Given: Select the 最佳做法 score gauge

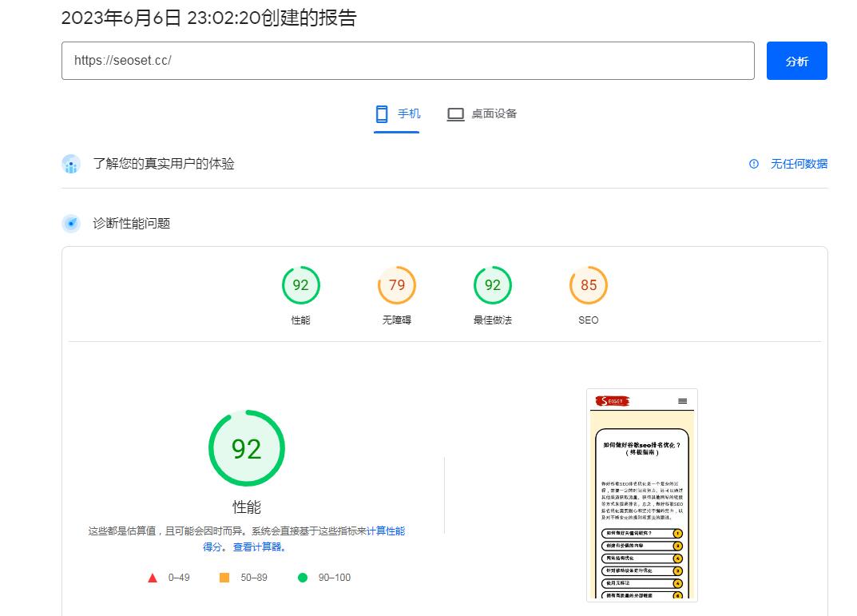Looking at the screenshot, I should click(x=493, y=285).
